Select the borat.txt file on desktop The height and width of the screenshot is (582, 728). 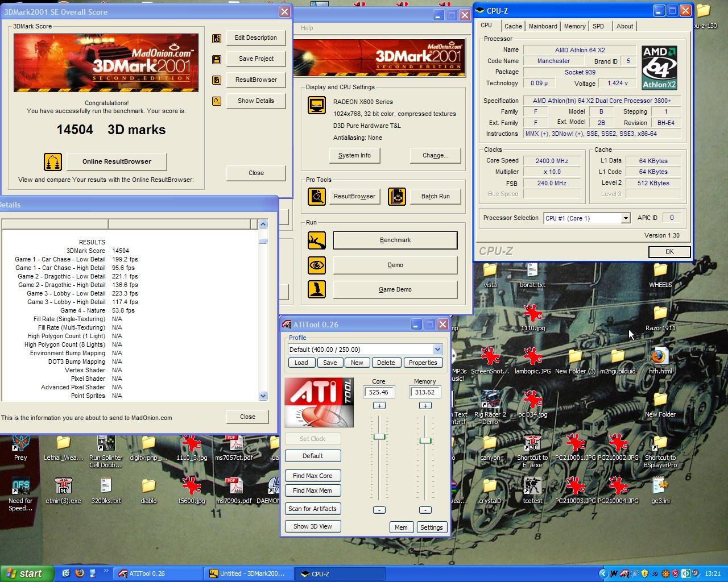click(532, 275)
